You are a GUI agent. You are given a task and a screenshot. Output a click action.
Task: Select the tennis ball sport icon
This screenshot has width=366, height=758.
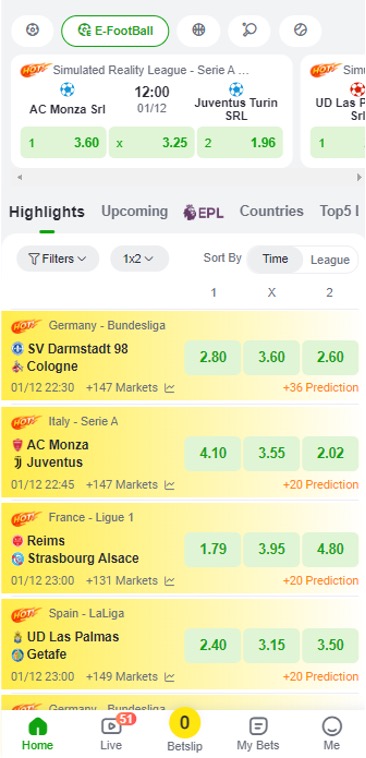pyautogui.click(x=300, y=30)
